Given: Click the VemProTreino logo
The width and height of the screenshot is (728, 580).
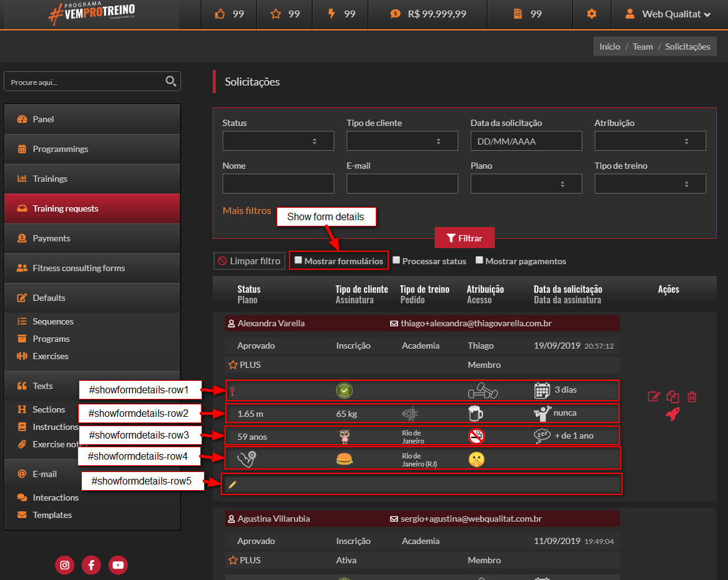Looking at the screenshot, I should 91,14.
